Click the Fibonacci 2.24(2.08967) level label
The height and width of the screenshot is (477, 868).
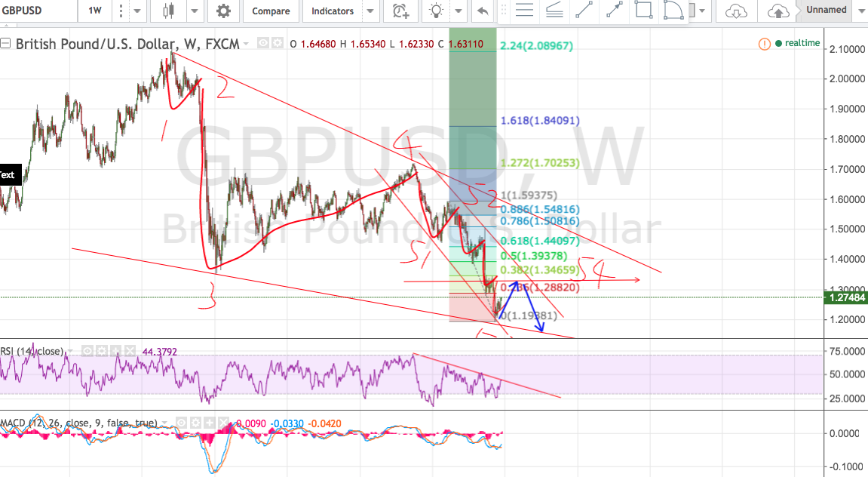[536, 46]
